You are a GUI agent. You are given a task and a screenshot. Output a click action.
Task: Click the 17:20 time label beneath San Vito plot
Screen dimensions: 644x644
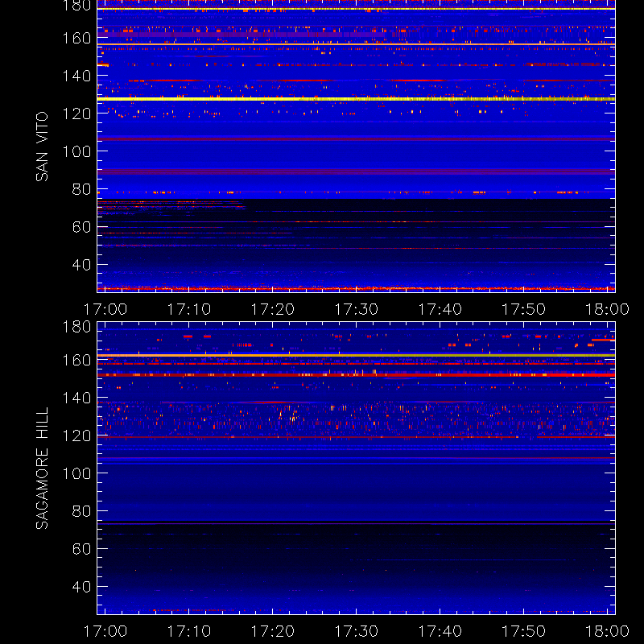pyautogui.click(x=273, y=309)
